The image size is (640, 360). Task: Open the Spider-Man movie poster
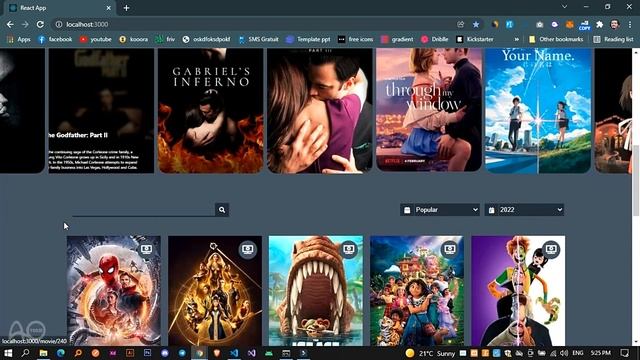coord(113,291)
